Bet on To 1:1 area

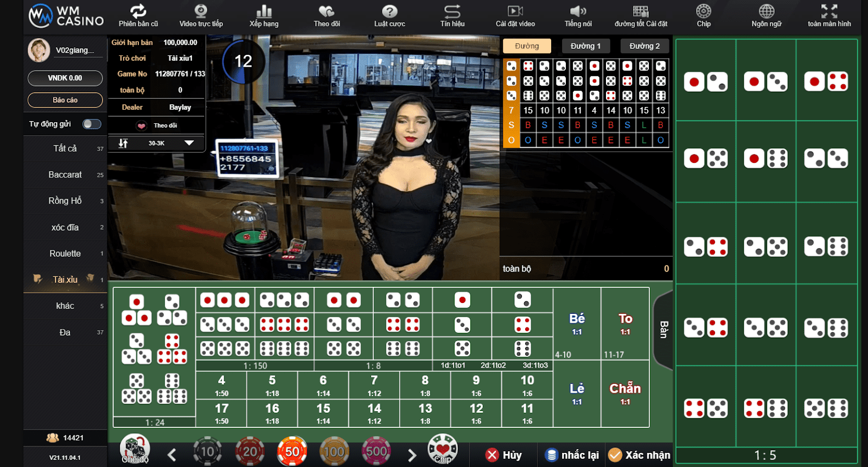coord(626,324)
